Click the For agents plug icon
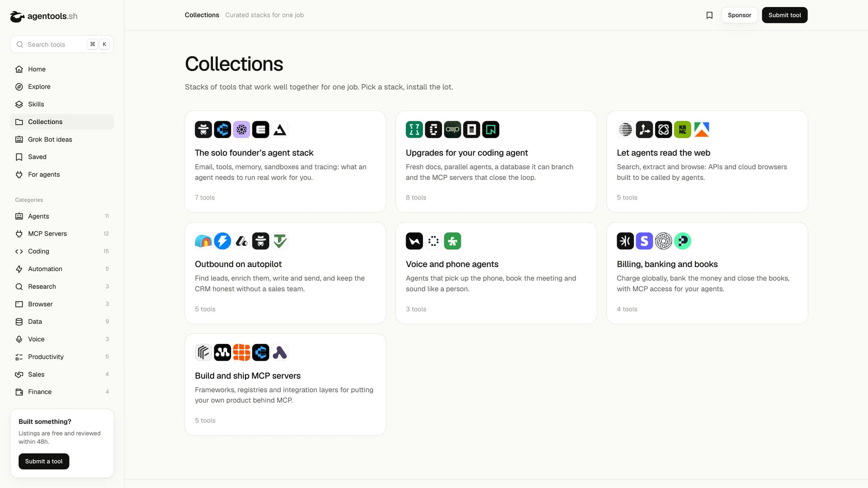Image resolution: width=868 pixels, height=488 pixels. point(19,174)
